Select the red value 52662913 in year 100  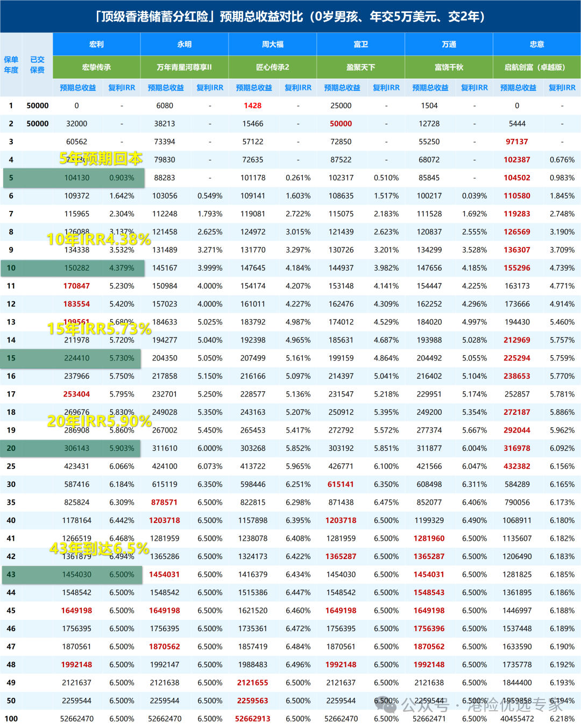[253, 719]
